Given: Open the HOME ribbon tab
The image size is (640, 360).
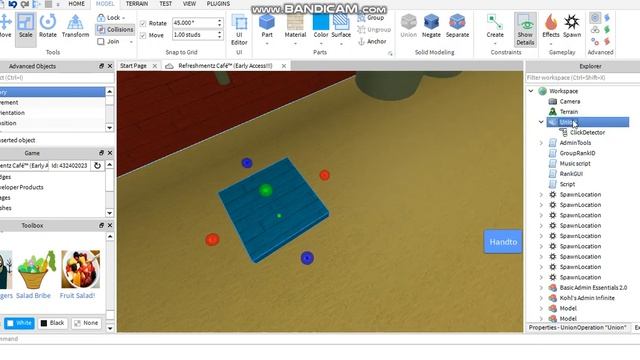Looking at the screenshot, I should 76,4.
